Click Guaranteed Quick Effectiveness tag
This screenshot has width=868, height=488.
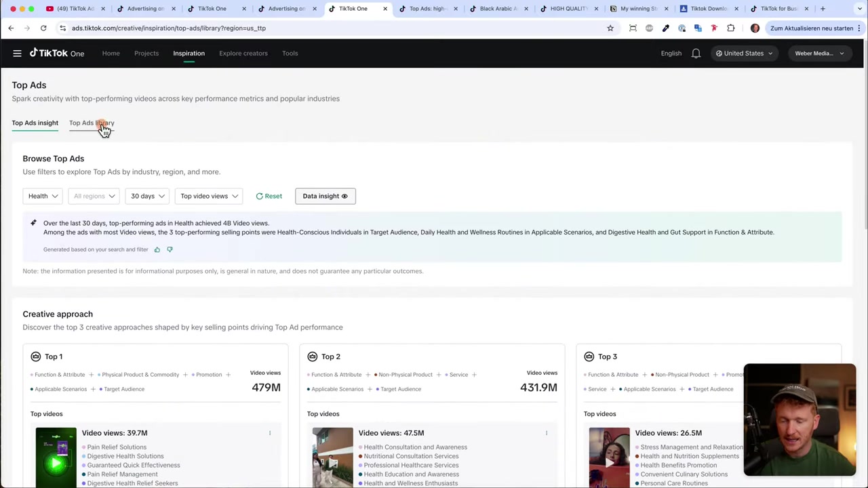click(x=134, y=465)
